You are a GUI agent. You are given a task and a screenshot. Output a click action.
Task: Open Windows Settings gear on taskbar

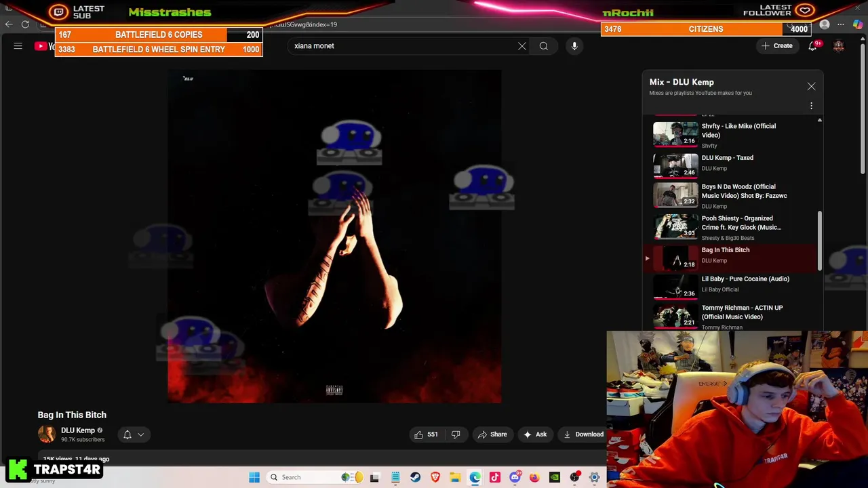tap(594, 477)
